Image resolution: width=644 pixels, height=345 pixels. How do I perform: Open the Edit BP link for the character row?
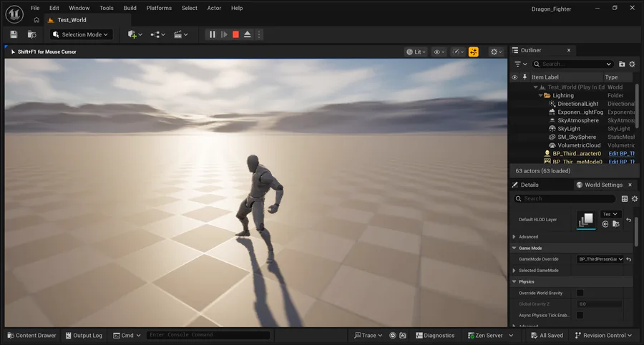621,154
